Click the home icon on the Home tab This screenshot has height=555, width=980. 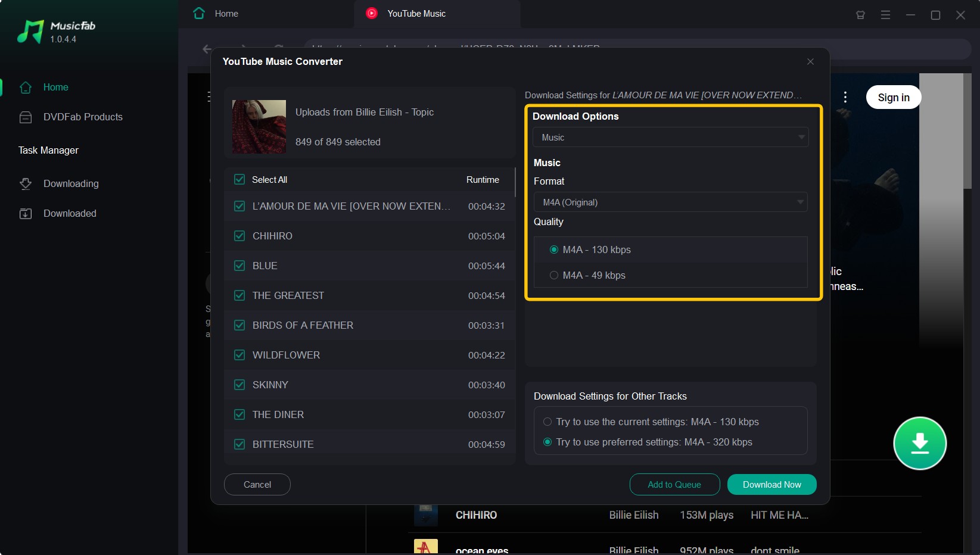199,13
